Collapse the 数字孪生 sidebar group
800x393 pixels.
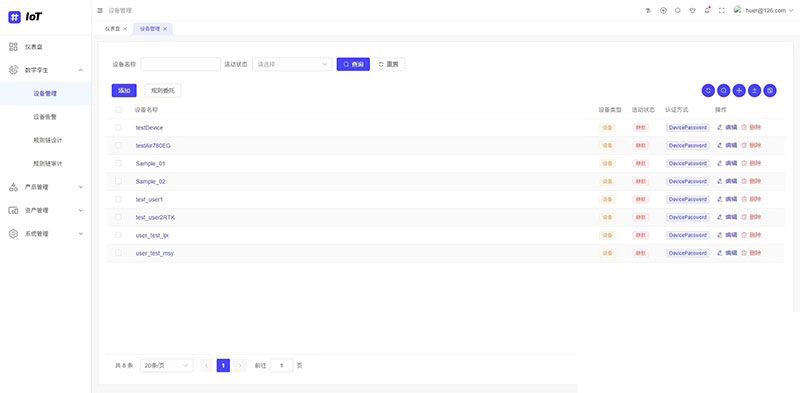[x=46, y=70]
